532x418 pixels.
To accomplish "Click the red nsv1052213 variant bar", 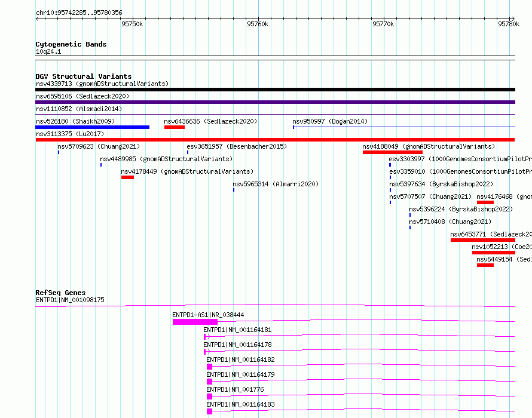I will pyautogui.click(x=494, y=253).
